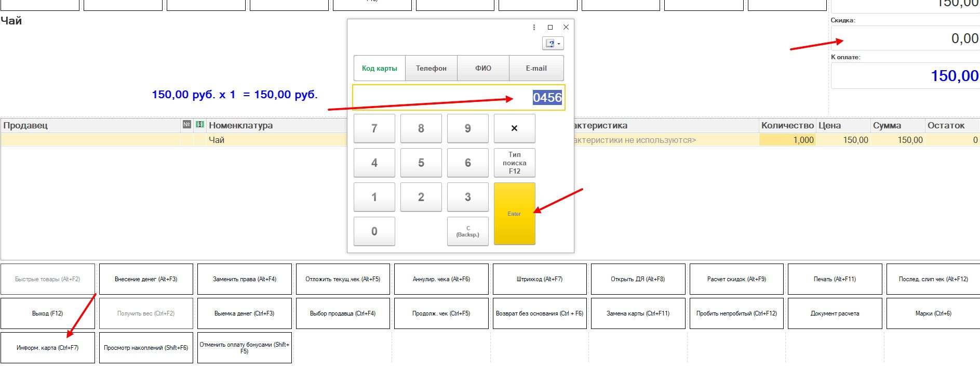Click the green column icon beside Номенклатура
Viewport: 980px width, 368px height.
pyautogui.click(x=200, y=125)
